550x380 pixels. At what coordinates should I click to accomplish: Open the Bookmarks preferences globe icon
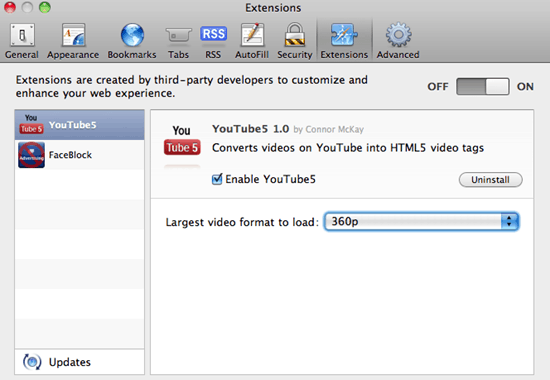tap(132, 35)
